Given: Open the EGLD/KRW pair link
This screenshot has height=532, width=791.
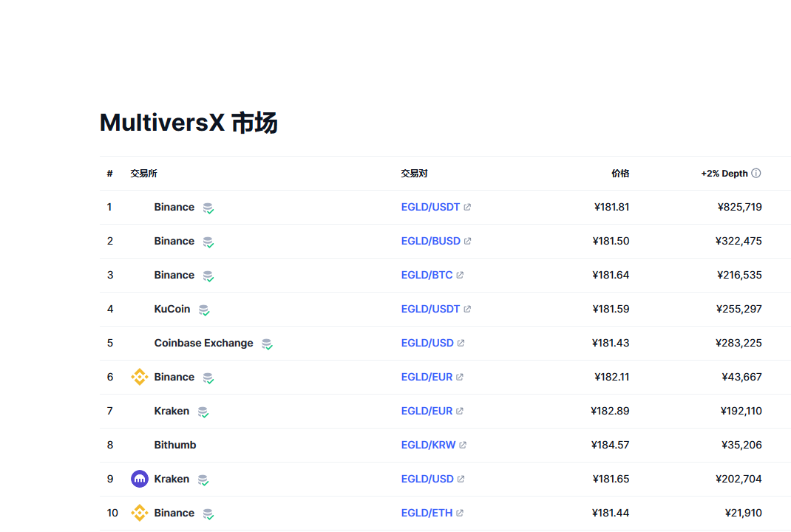Looking at the screenshot, I should pos(428,445).
